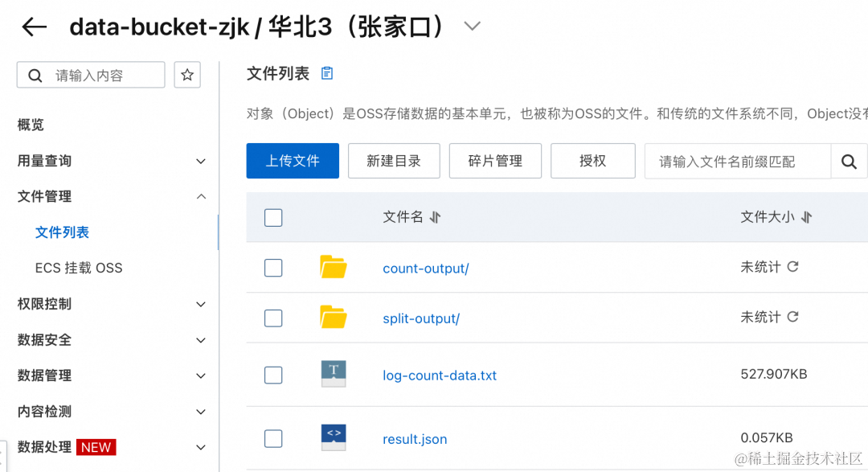
Task: Click the copy icon next to 文件列表 title
Action: pos(326,72)
